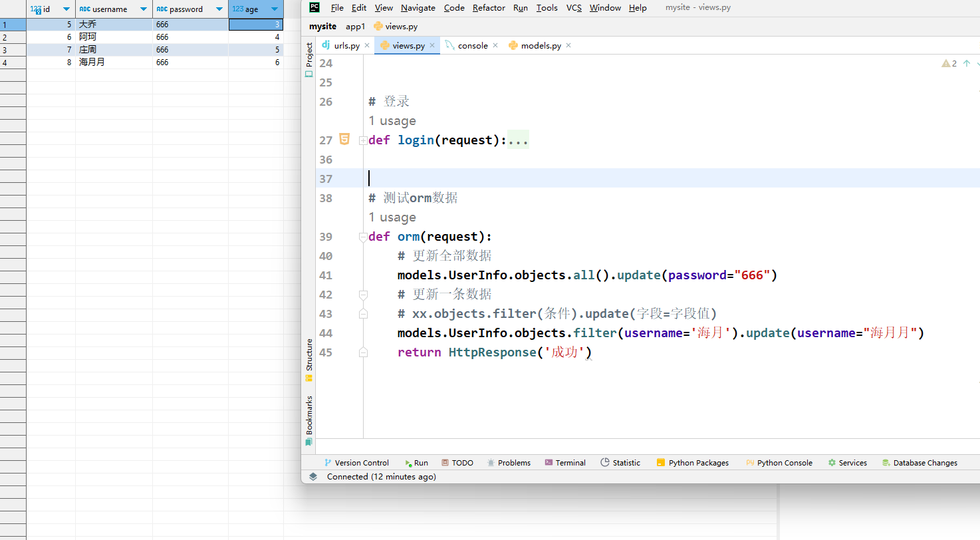Close the models.py tab
This screenshot has height=540, width=980.
568,45
